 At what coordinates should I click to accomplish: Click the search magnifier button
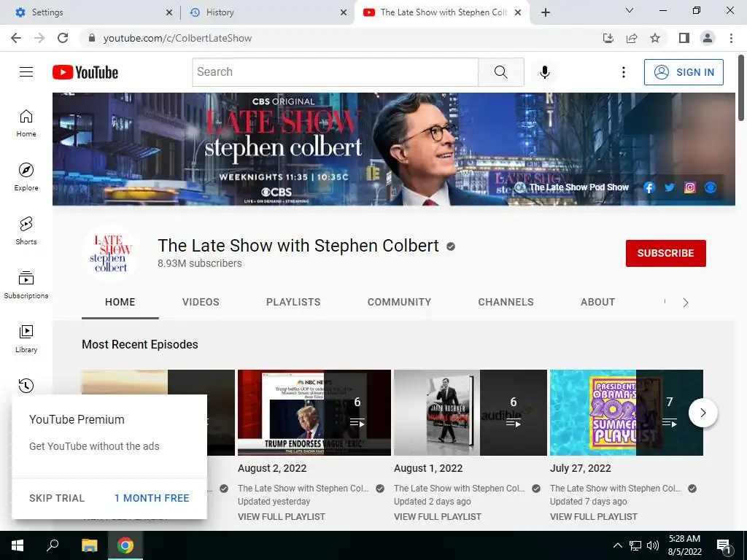click(x=500, y=72)
